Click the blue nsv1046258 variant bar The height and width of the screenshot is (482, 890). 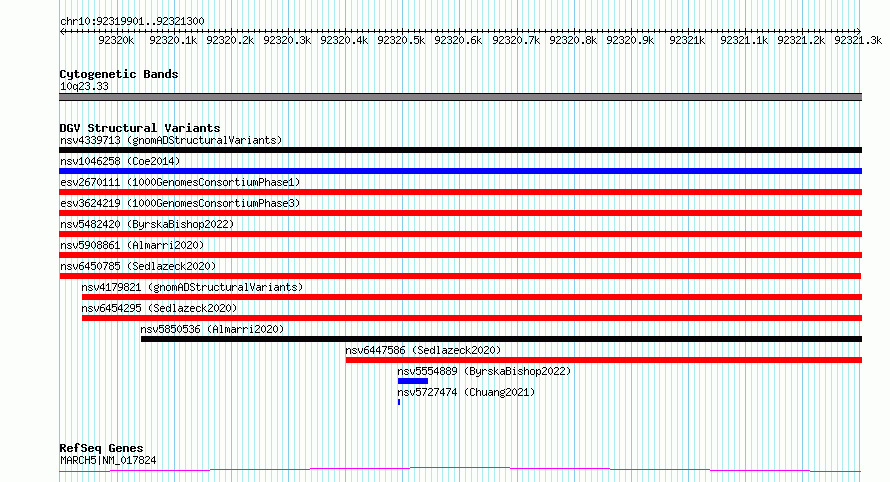coord(460,171)
